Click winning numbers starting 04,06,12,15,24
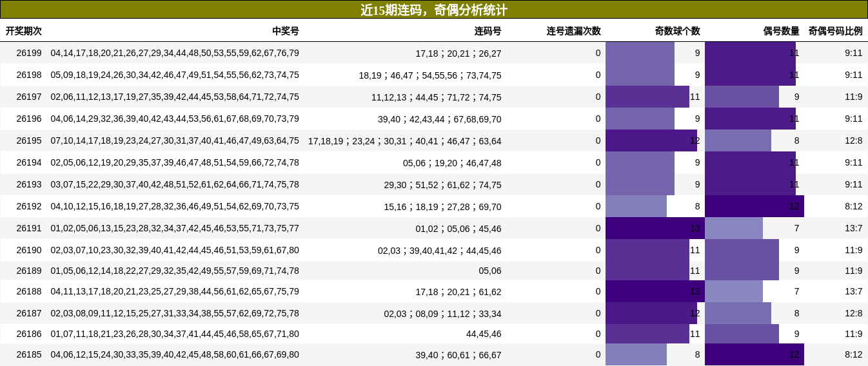The height and width of the screenshot is (366, 868). (x=175, y=354)
